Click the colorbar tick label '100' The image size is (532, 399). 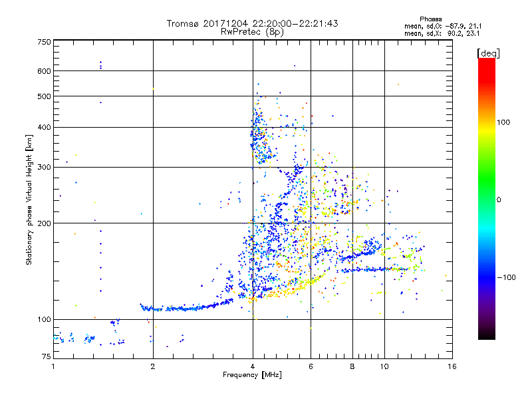[503, 122]
